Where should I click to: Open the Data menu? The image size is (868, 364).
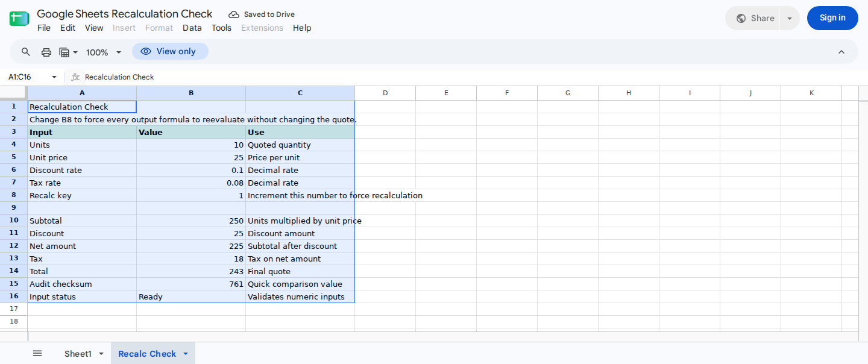192,28
